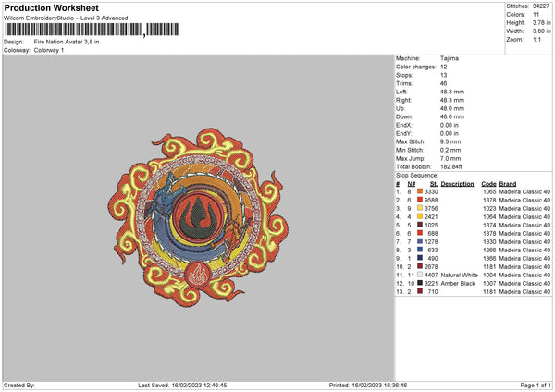The height and width of the screenshot is (392, 555).
Task: Click the red swatch beside 9588 stitches
Action: point(420,200)
